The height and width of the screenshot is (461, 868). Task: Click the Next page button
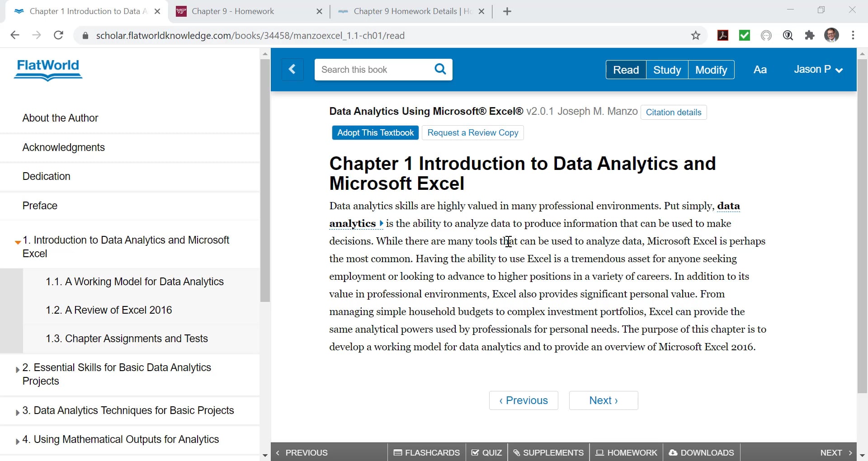604,400
